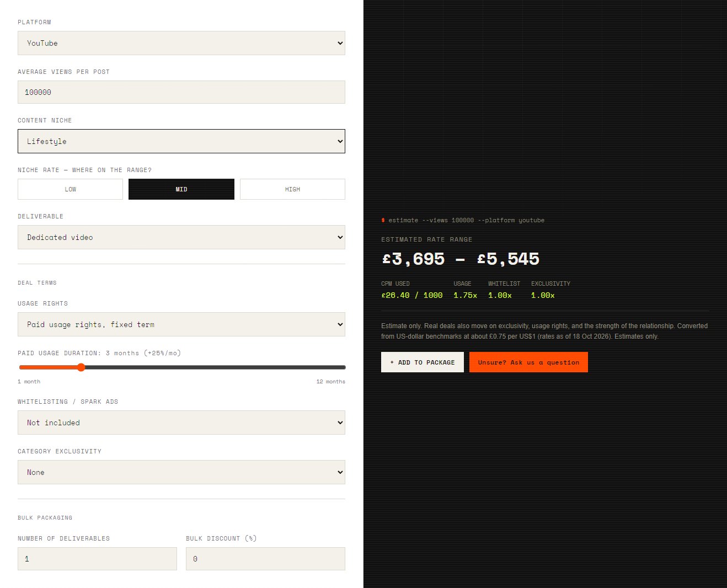Click the CPM value £26.40 / 1000
727x588 pixels.
click(x=412, y=296)
